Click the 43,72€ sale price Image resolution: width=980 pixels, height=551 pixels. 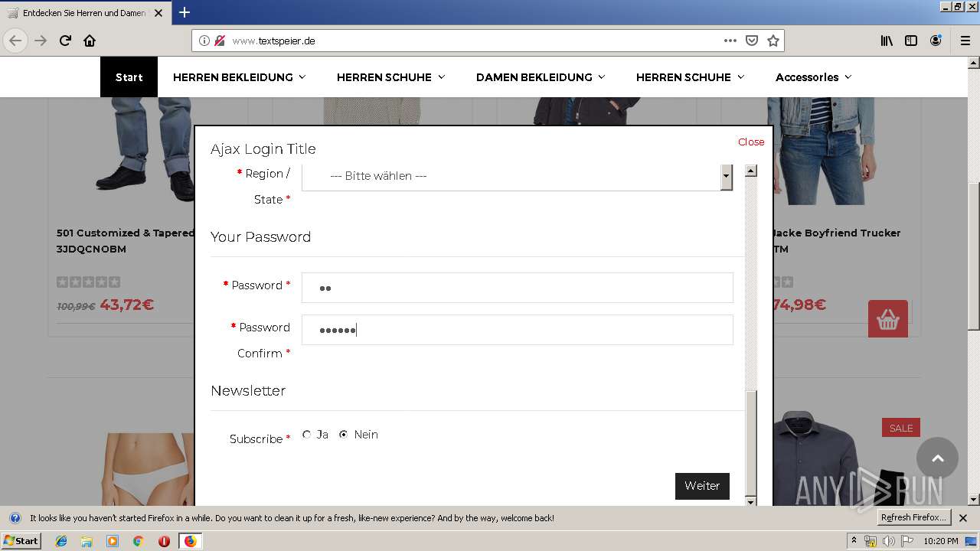point(127,305)
